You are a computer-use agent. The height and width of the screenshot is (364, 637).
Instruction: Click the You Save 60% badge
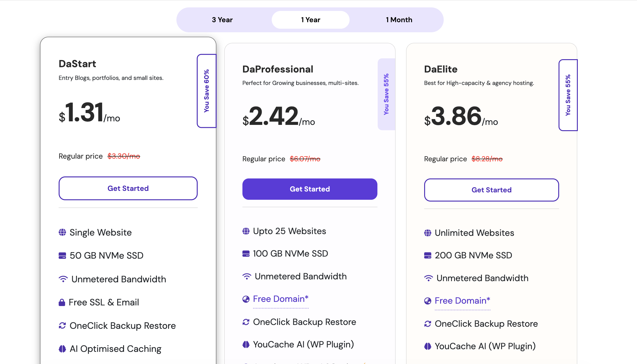[x=206, y=91]
